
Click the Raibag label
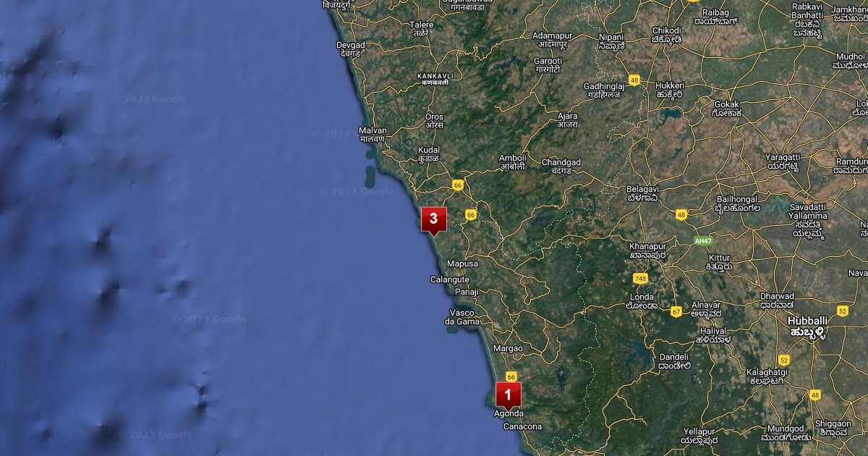tap(715, 17)
